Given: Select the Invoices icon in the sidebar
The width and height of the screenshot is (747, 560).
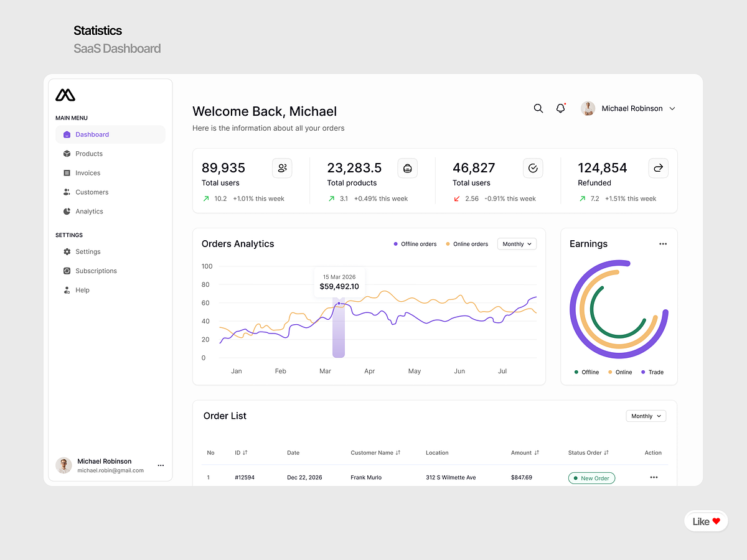Looking at the screenshot, I should (x=67, y=173).
